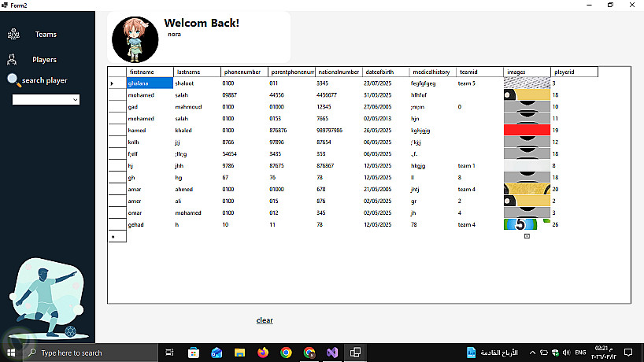Sort by nationalnumber column header
The width and height of the screenshot is (644, 362).
point(339,72)
